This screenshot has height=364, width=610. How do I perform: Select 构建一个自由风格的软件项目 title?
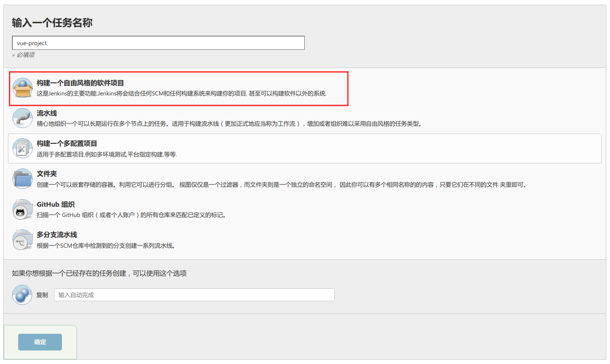tap(80, 83)
